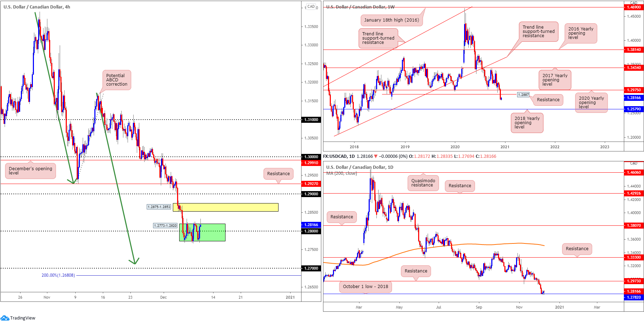The height and width of the screenshot is (322, 644).
Task: Click the 'FX:USDCAD, 1D' quote status line
Action: click(x=410, y=156)
